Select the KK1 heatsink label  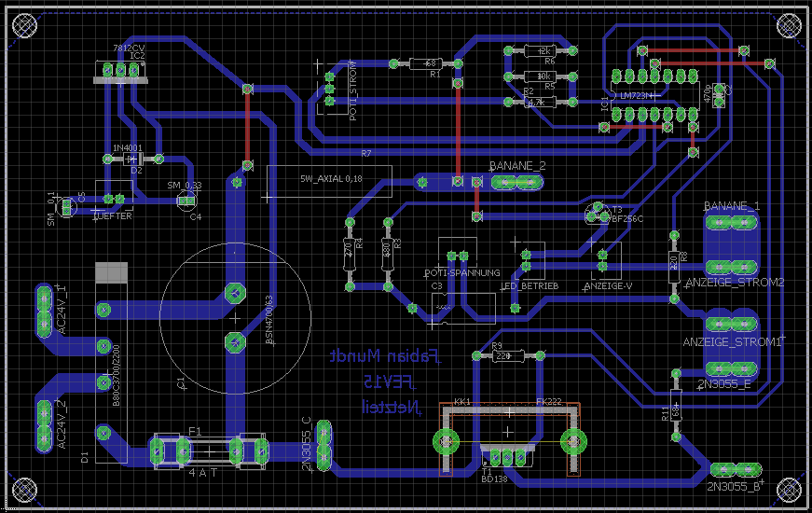tap(461, 402)
